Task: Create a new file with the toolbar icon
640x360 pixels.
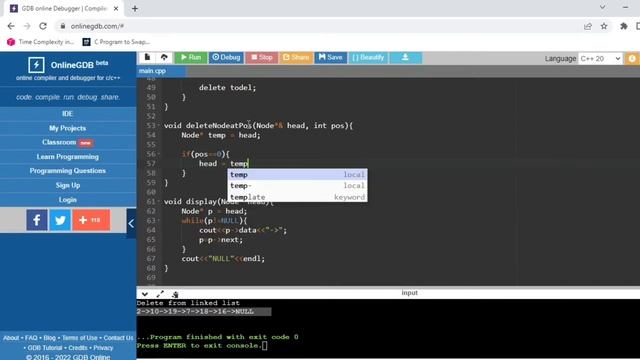Action: click(x=147, y=58)
